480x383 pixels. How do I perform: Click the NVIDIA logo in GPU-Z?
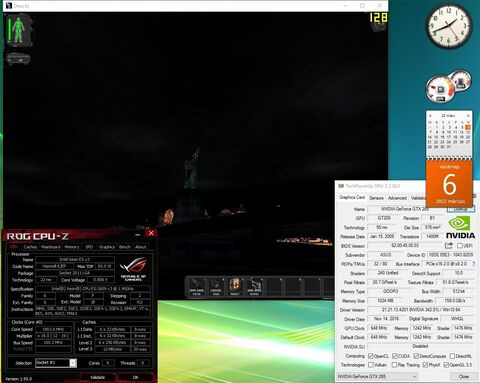point(460,227)
